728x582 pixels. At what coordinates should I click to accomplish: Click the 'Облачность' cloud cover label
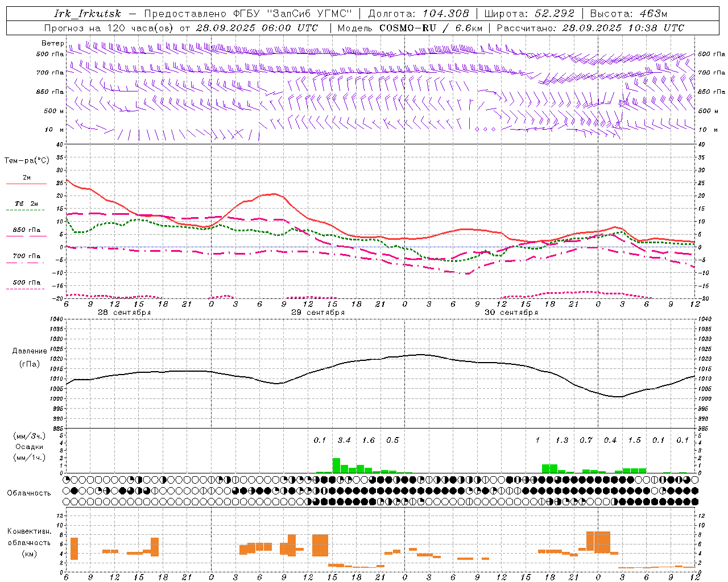29,493
